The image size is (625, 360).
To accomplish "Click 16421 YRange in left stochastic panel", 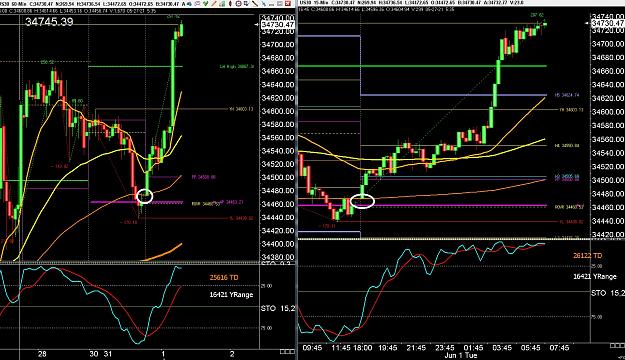I will (231, 295).
